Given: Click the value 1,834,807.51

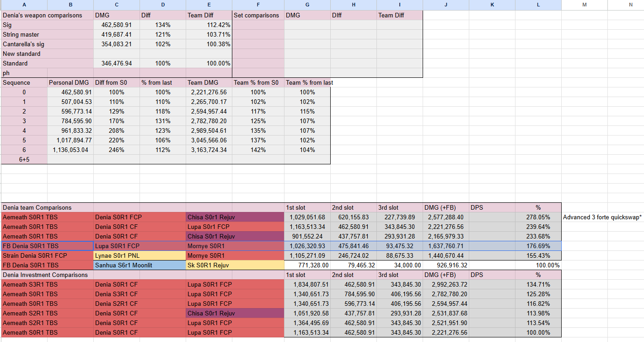Looking at the screenshot, I should tap(307, 284).
